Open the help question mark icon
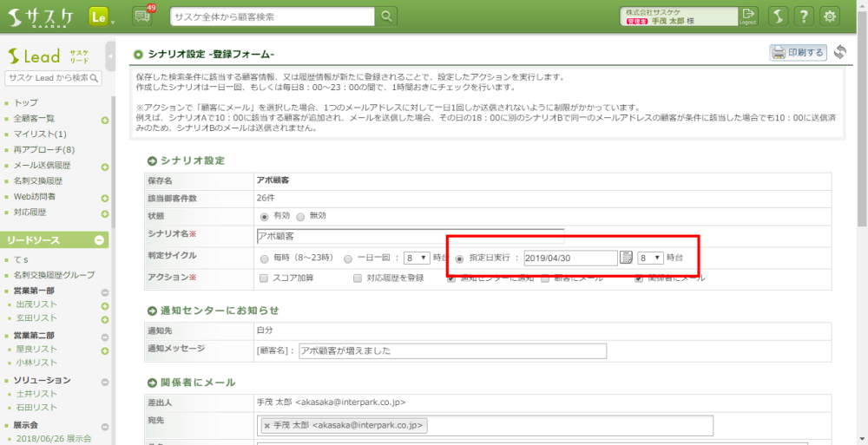868x445 pixels. coord(805,16)
